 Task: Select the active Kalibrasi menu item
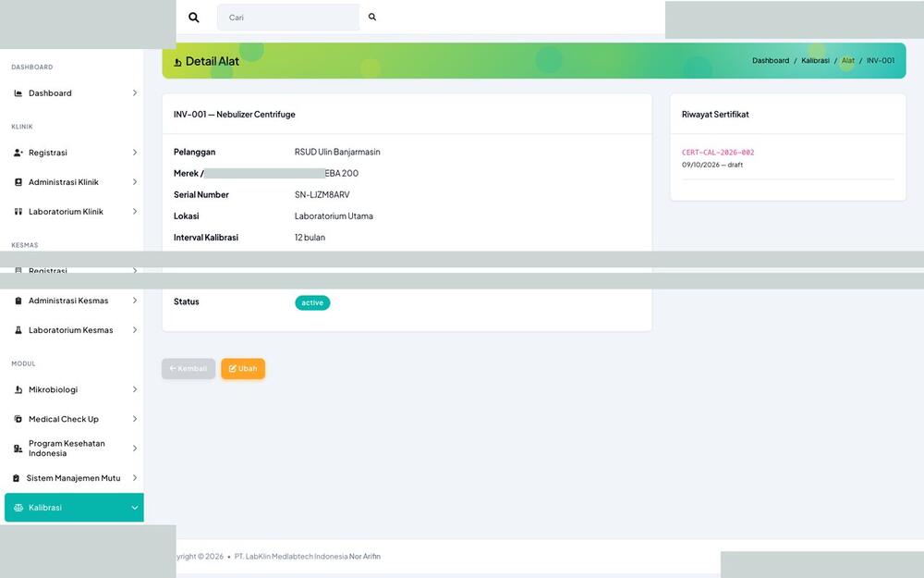click(74, 508)
